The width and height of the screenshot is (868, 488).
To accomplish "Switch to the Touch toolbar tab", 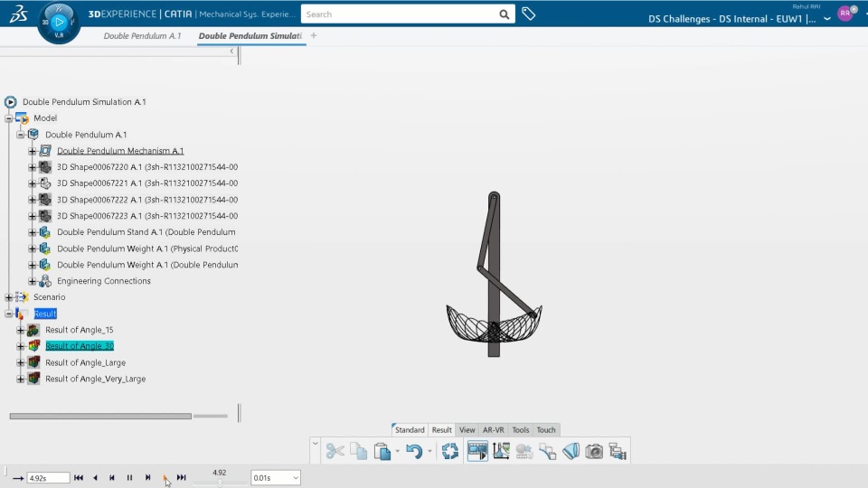I will 546,430.
